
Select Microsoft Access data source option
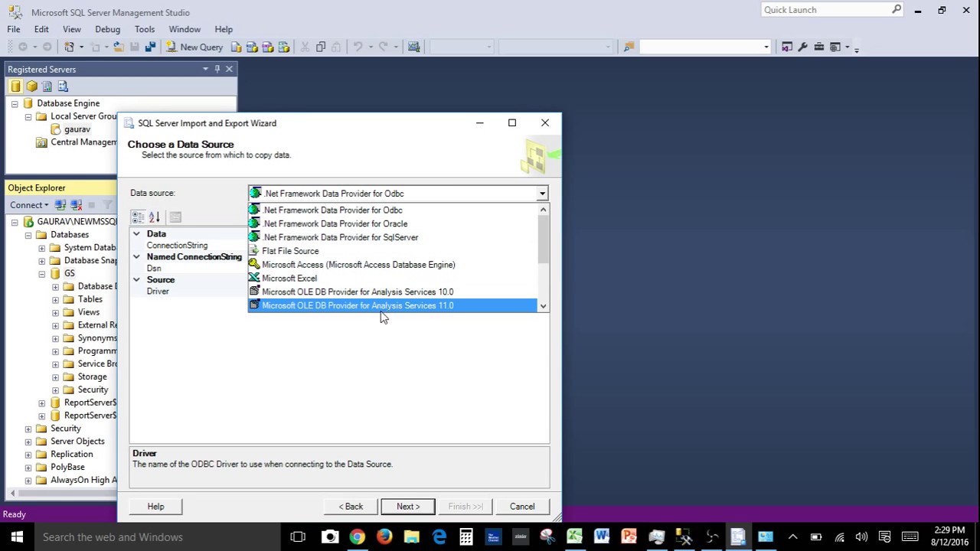point(393,265)
